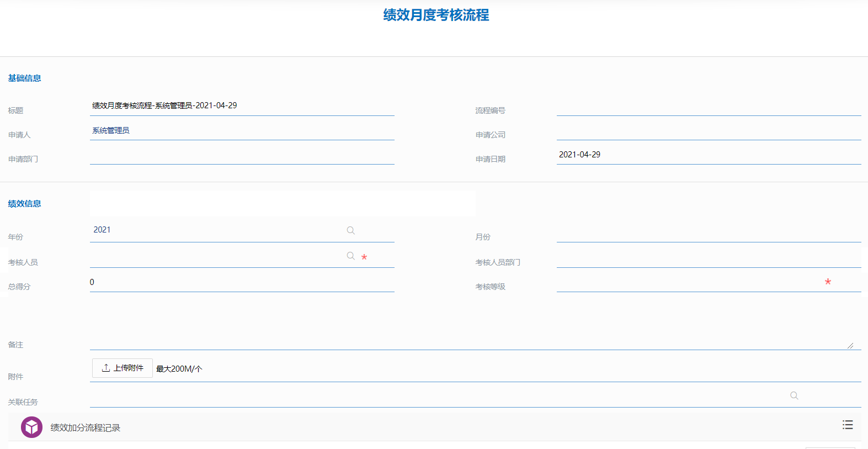This screenshot has width=868, height=449.
Task: Focus the 标题 input field
Action: point(242,105)
